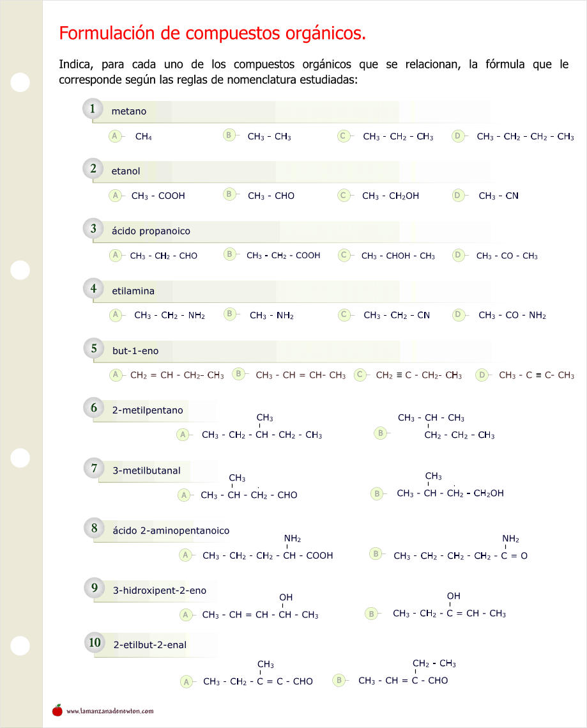Viewport: 587px width, 728px height.
Task: Pick option B for 2-etilbut-2-enal
Action: [x=339, y=680]
